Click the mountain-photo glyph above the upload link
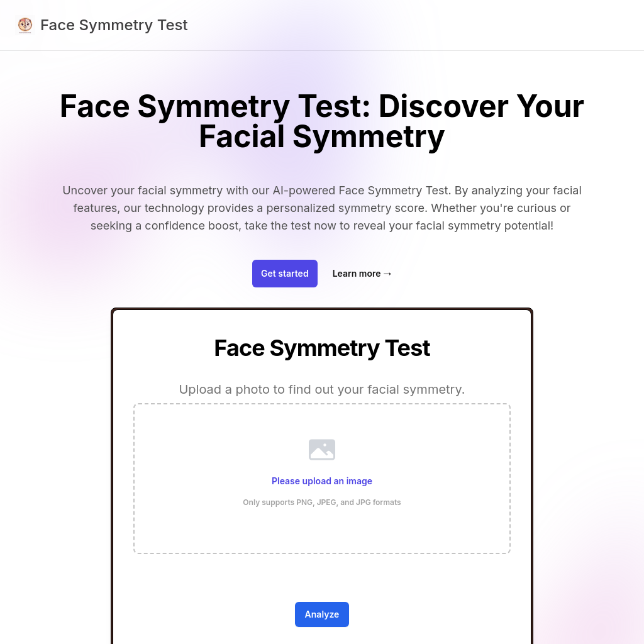644x644 pixels. [x=322, y=449]
